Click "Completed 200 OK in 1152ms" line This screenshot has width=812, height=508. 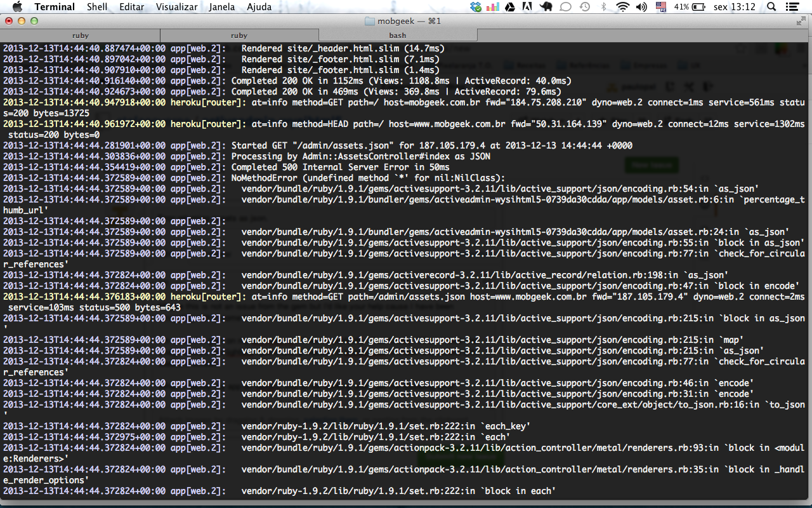[x=287, y=81]
